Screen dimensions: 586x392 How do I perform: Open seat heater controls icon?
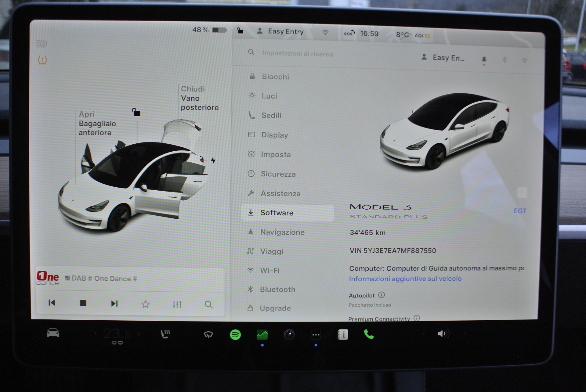(x=165, y=334)
